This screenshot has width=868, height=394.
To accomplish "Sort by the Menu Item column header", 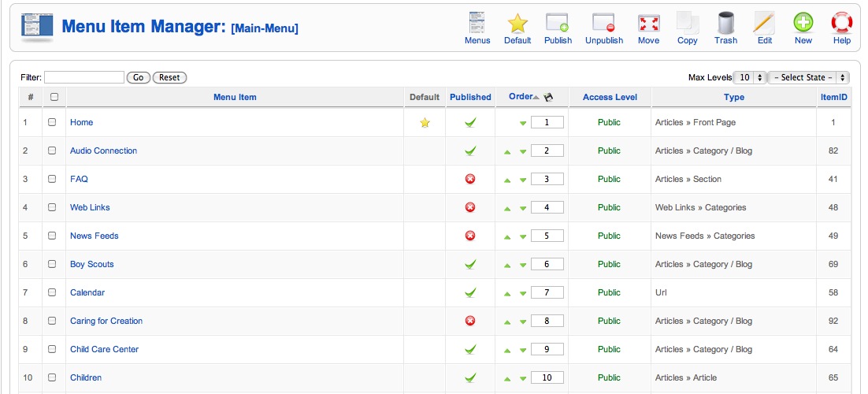I will pos(235,97).
